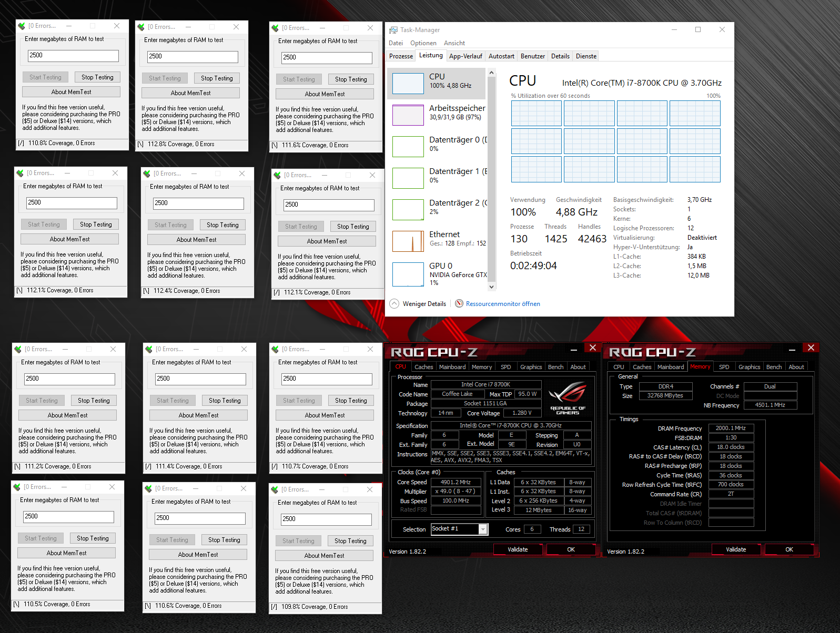Click the 2500 RAM field in 111.4% Coverage MemTest
This screenshot has height=633, width=840.
(x=200, y=379)
